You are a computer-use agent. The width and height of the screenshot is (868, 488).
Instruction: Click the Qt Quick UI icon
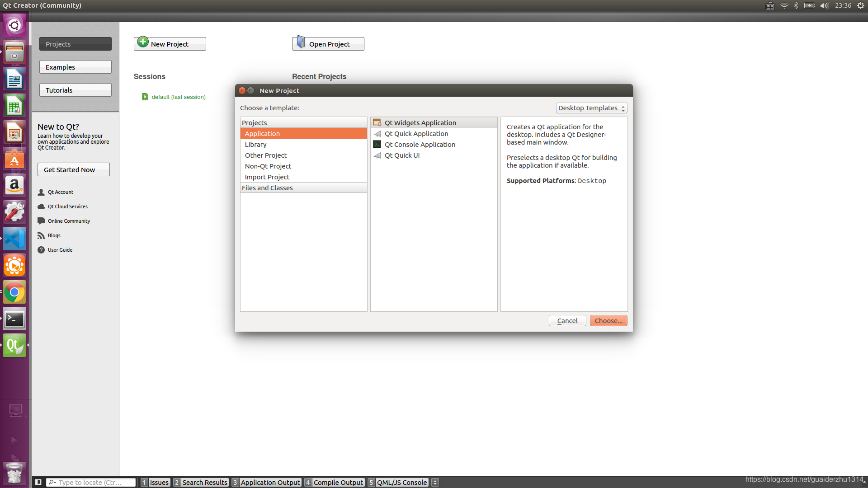point(377,155)
